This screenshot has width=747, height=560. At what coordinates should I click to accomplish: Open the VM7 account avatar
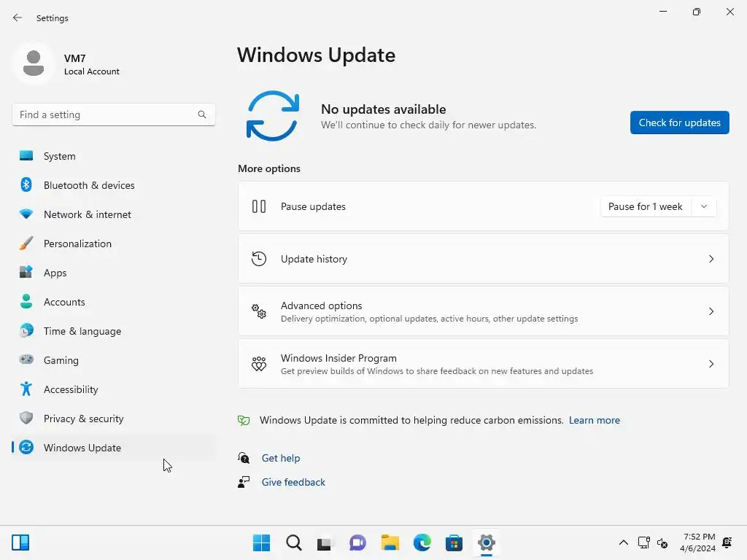coord(34,63)
